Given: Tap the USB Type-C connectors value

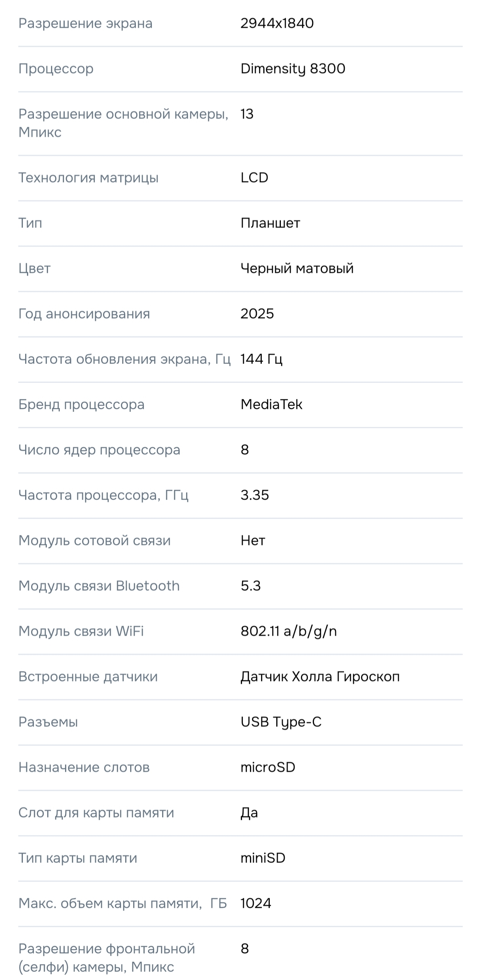Looking at the screenshot, I should pyautogui.click(x=281, y=722).
